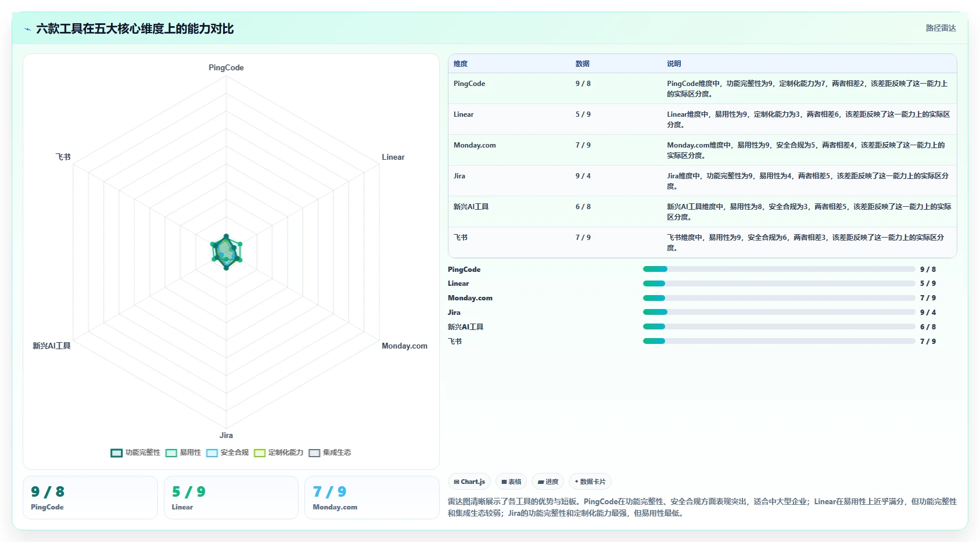The width and height of the screenshot is (980, 542).
Task: Click the summary paragraph starting 雷达图清晰展示
Action: coord(702,507)
